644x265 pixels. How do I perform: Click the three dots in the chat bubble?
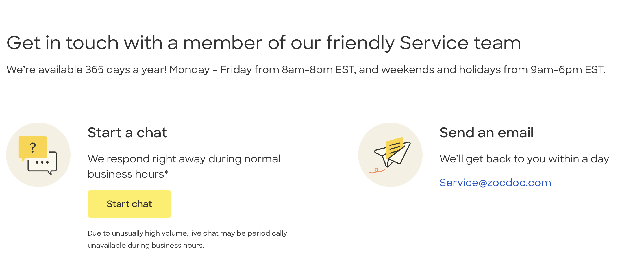(x=42, y=162)
